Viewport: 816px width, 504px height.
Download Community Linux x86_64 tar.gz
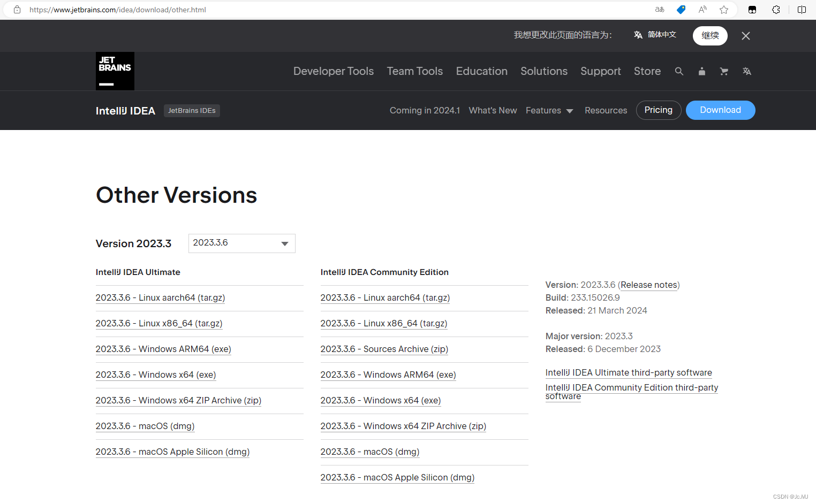click(x=384, y=324)
